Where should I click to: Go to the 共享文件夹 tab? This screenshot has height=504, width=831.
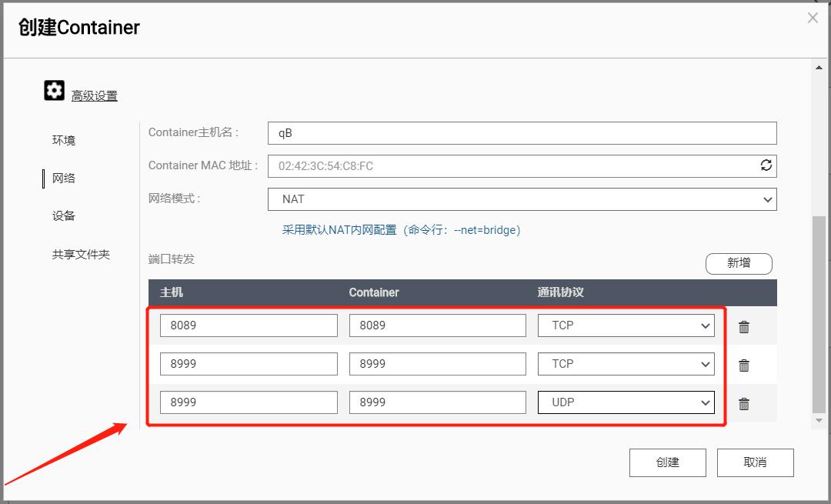coord(81,255)
